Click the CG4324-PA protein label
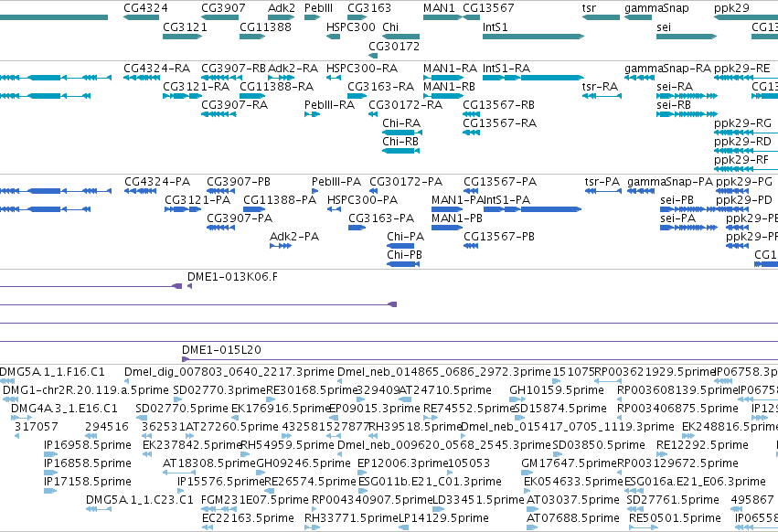 [x=157, y=182]
